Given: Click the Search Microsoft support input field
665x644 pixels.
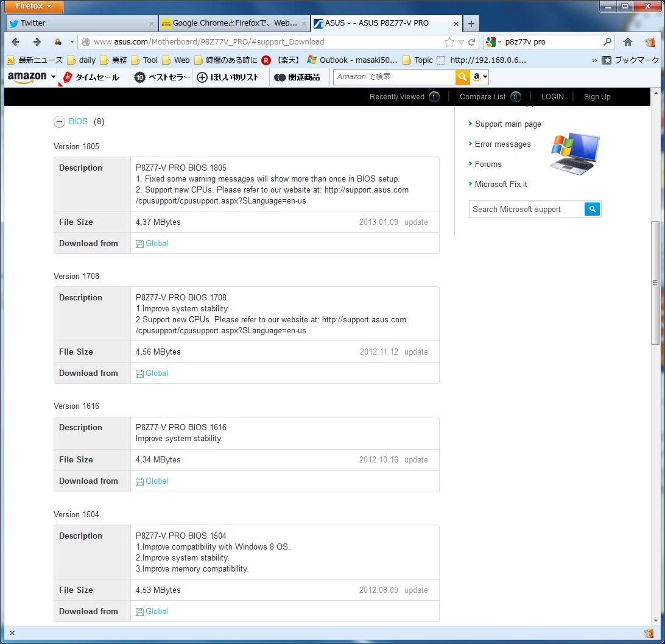Looking at the screenshot, I should coord(526,209).
